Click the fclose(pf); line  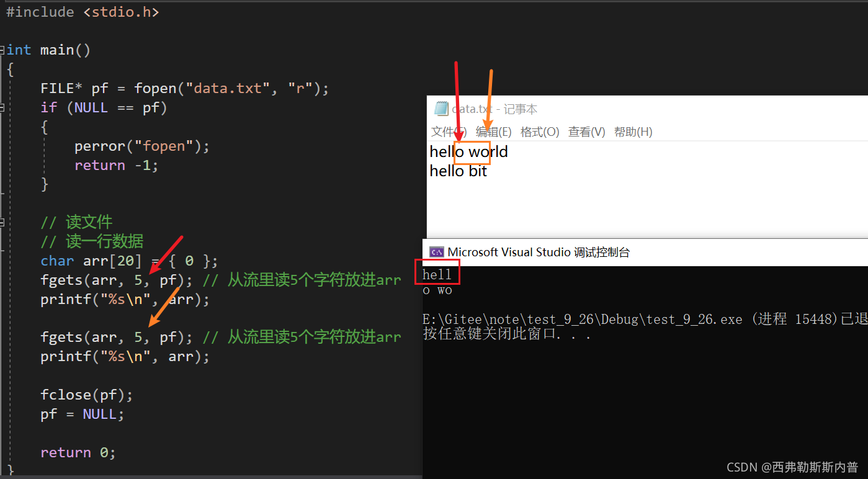point(87,395)
